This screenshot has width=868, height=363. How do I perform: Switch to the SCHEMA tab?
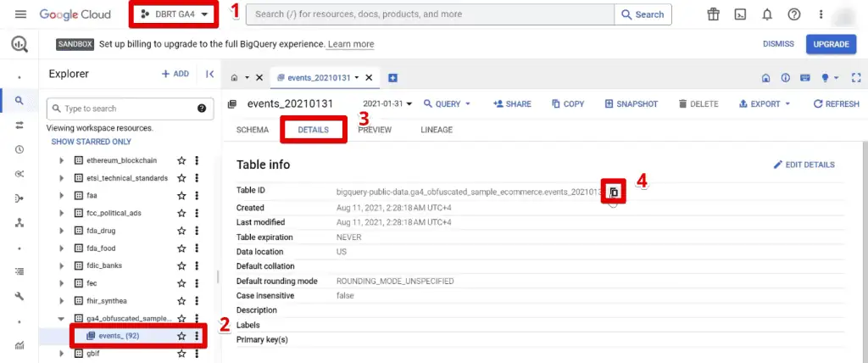point(252,130)
